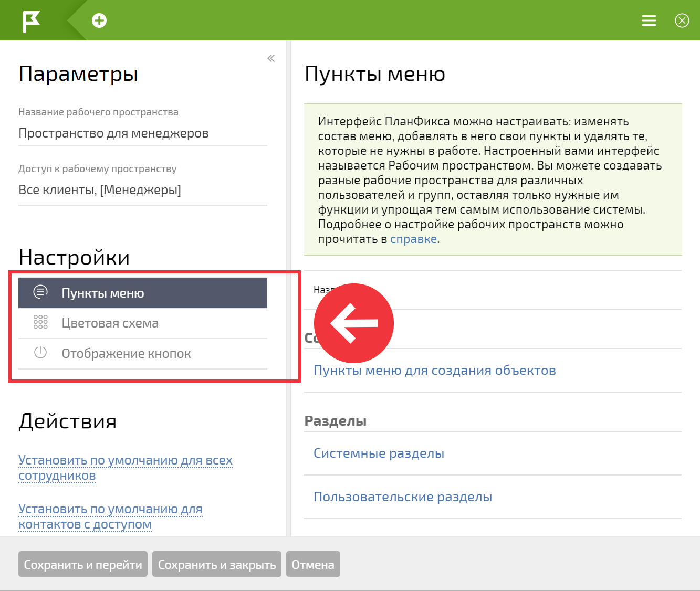Click Сохранить и закрыть button
Screen dimensions: 700x591
coord(217,564)
